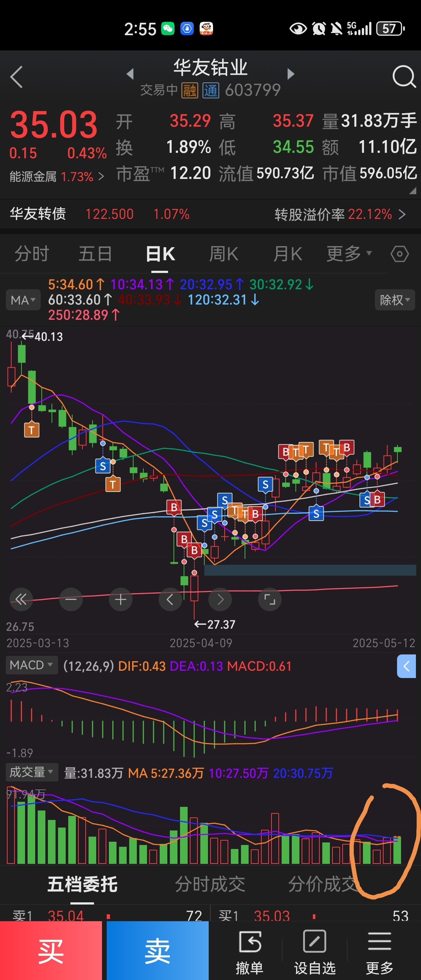Open 转股溢价率 convertible bond details chevron
This screenshot has width=421, height=980.
click(x=402, y=215)
